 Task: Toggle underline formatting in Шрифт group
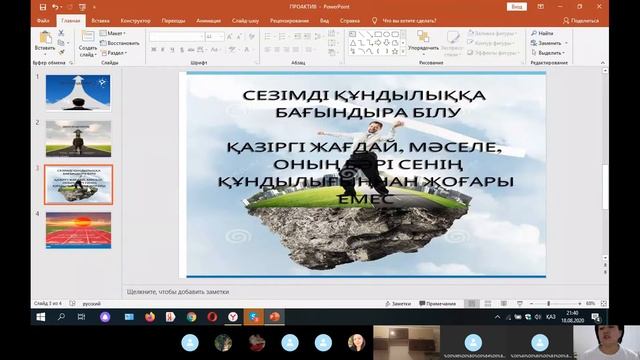pyautogui.click(x=172, y=50)
